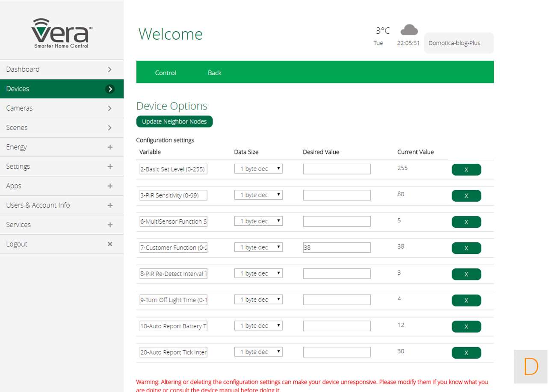This screenshot has width=556, height=392.
Task: Delete the 7-Customer Function variable
Action: 466,248
